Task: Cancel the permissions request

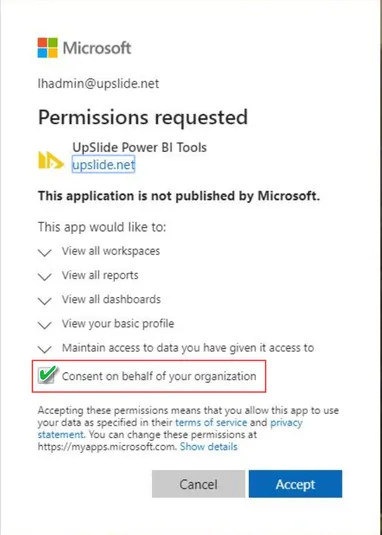Action: 199,484
